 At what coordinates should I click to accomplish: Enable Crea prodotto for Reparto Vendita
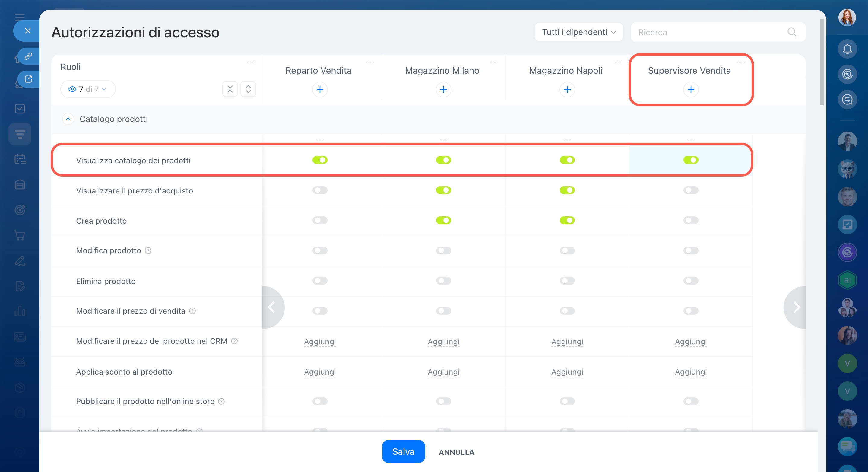coord(319,221)
